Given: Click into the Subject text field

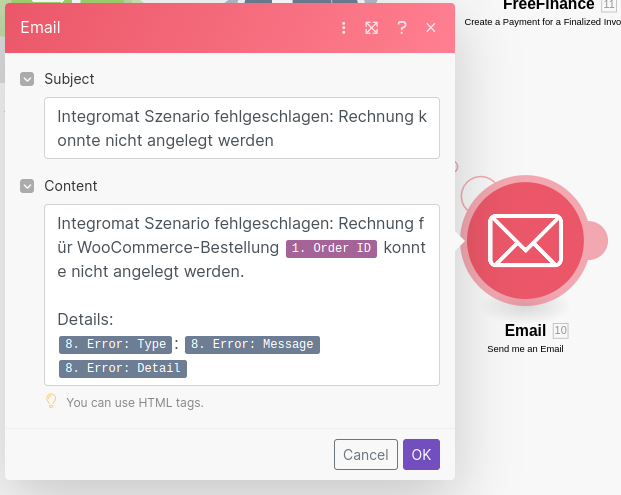Looking at the screenshot, I should 241,128.
